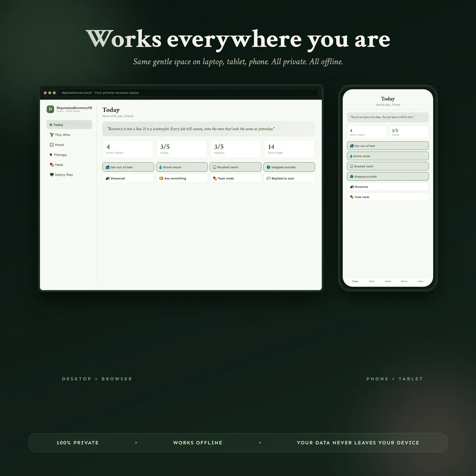Click the desktop quote 'Recovery is not a line'
476x476 pixels.
[208, 129]
